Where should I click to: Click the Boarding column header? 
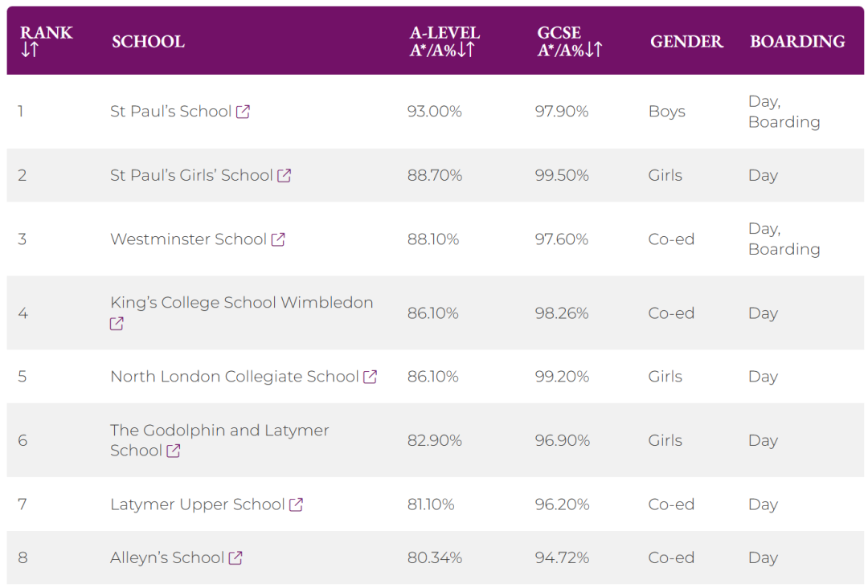pyautogui.click(x=797, y=42)
